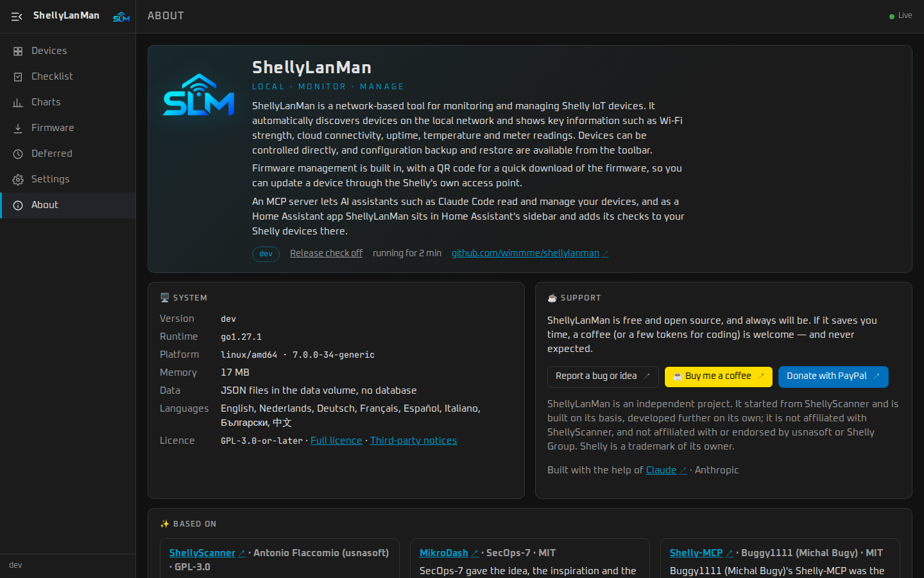924x578 pixels.
Task: Click the Live status indicator
Action: 901,16
